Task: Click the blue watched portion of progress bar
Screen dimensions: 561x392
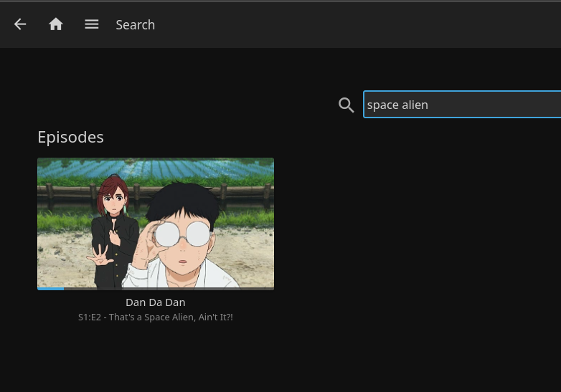Action: pyautogui.click(x=50, y=289)
